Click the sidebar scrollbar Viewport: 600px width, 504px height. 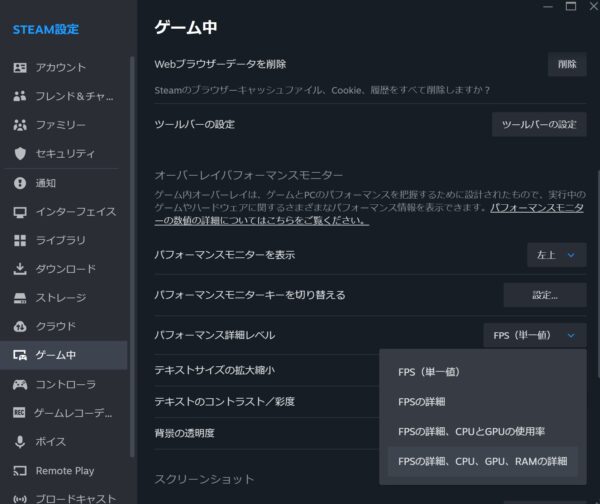132,256
